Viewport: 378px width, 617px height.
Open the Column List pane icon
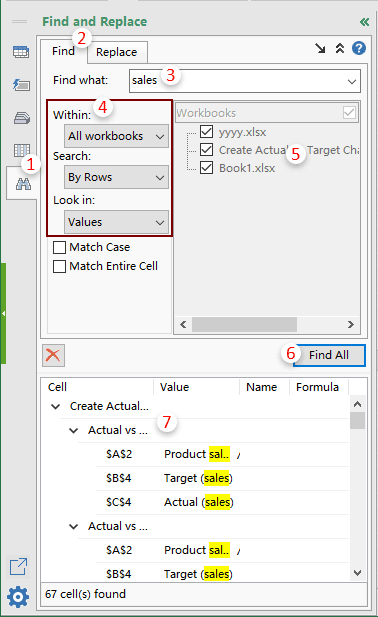point(22,150)
